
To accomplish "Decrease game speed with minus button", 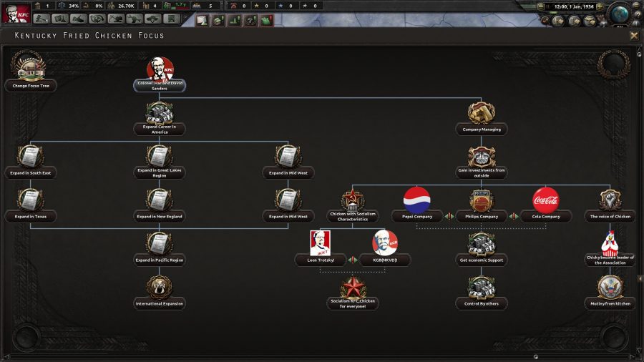I will (x=541, y=6).
